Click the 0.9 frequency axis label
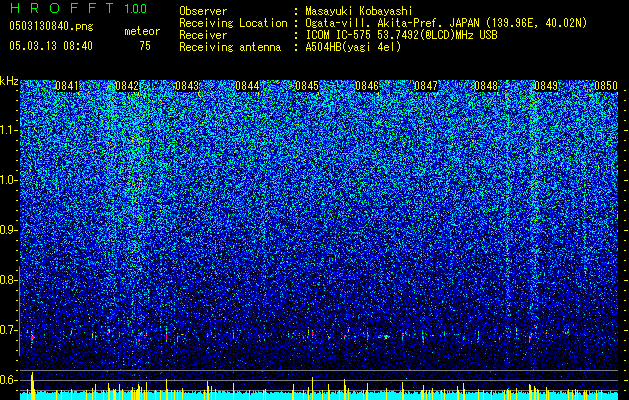Viewport: 629px width, 400px height. click(x=9, y=230)
